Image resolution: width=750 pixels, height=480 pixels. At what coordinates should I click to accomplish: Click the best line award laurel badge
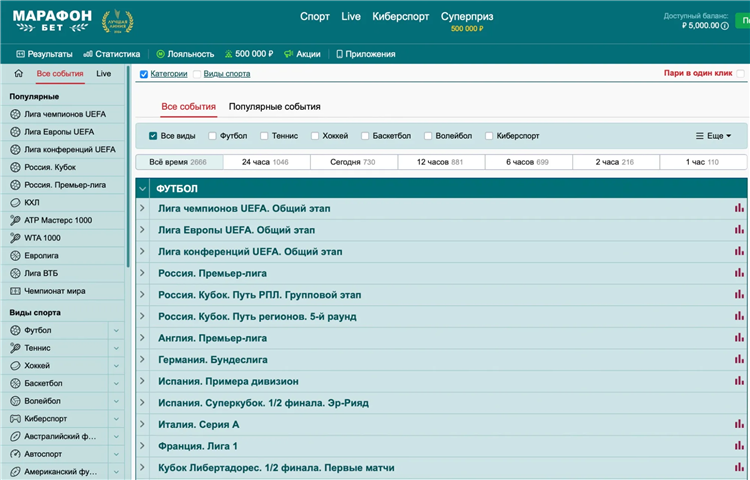(117, 22)
